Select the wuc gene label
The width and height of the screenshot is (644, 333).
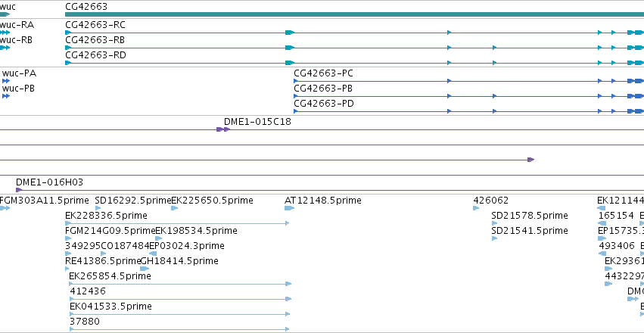point(8,7)
